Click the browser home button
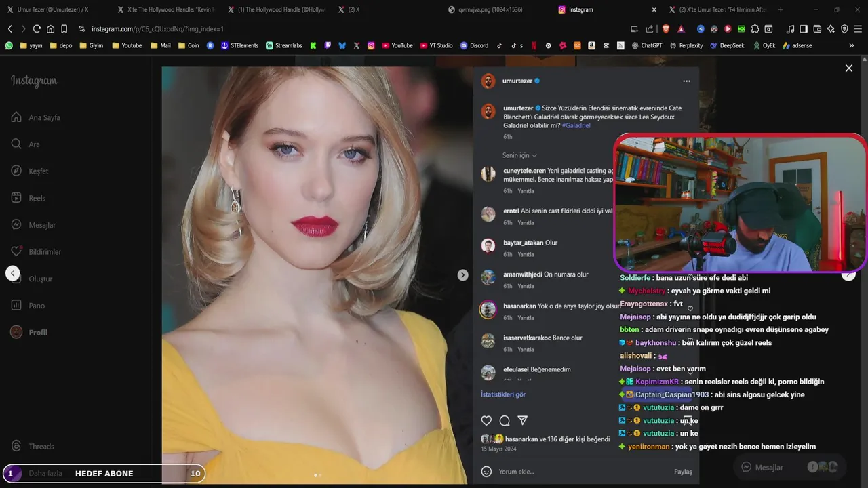The width and height of the screenshot is (868, 488). [50, 29]
